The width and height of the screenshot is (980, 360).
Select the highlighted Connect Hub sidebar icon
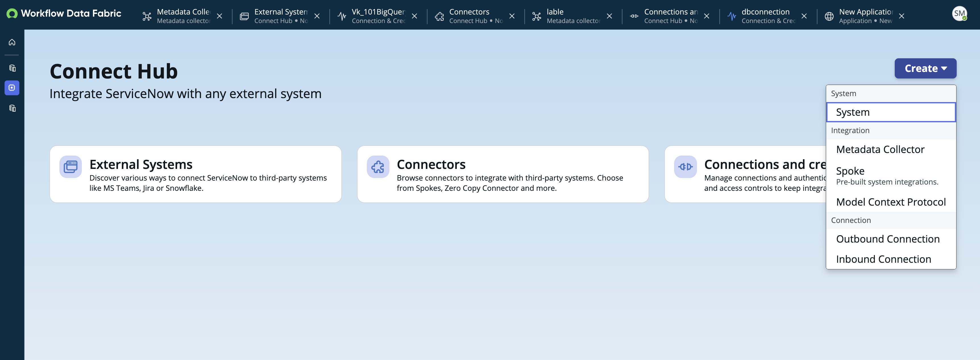click(x=12, y=88)
